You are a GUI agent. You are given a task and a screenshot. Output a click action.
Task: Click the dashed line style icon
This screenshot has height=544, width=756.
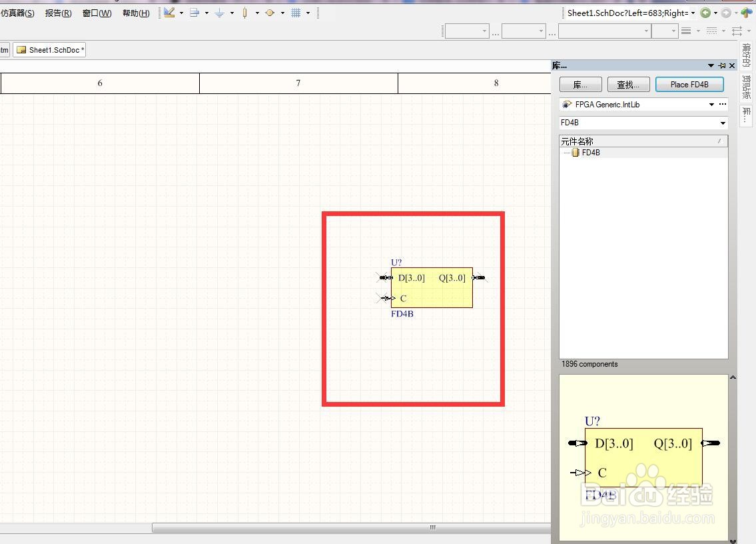coord(711,31)
